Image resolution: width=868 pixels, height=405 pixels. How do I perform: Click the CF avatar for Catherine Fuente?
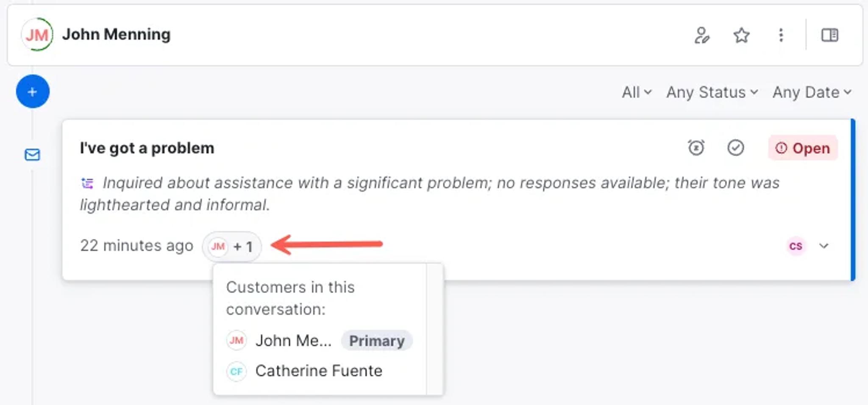236,372
